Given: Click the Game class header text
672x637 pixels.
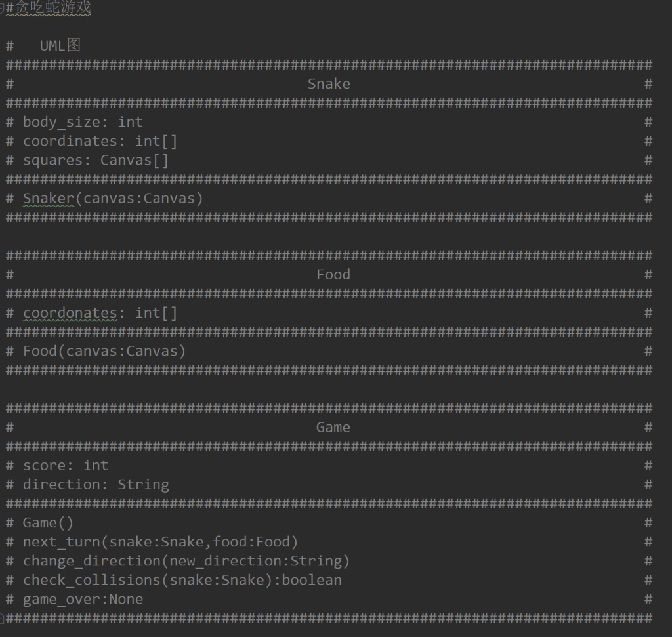Looking at the screenshot, I should [333, 428].
